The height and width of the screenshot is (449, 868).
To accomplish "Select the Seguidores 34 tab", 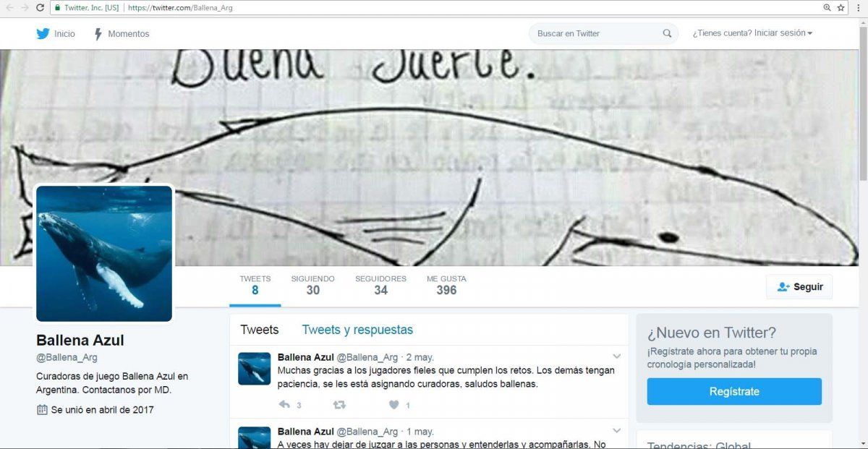I will click(x=380, y=285).
